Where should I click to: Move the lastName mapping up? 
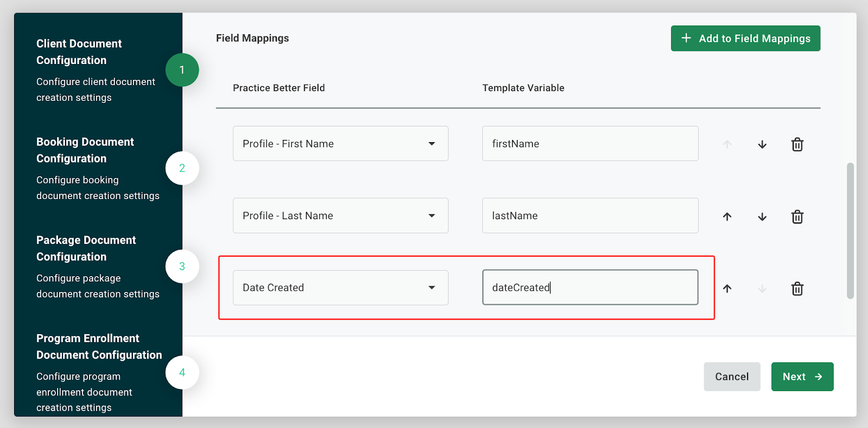[727, 216]
